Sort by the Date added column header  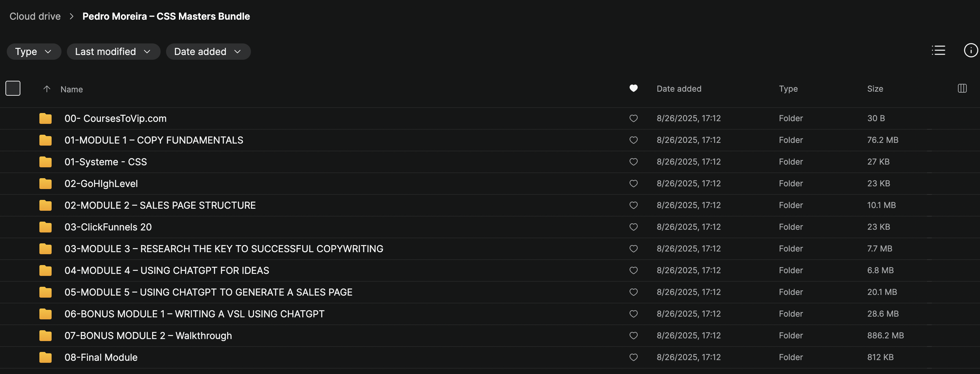[x=679, y=89]
